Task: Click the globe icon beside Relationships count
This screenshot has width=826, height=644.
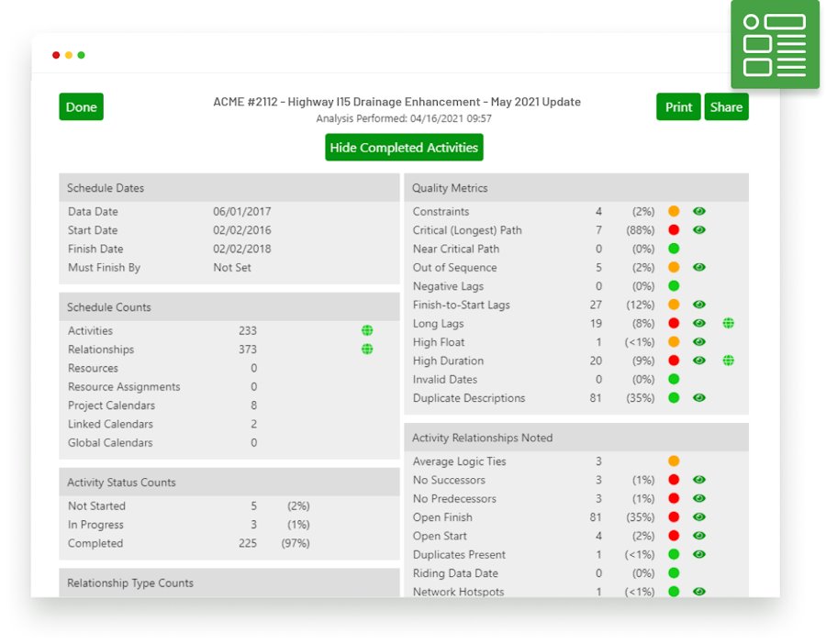Action: [x=367, y=350]
